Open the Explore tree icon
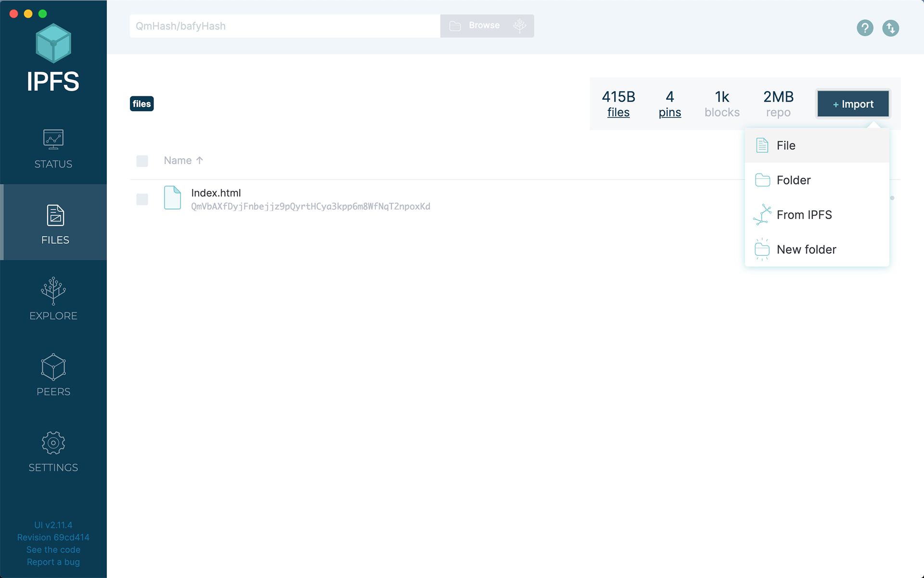 [x=53, y=291]
